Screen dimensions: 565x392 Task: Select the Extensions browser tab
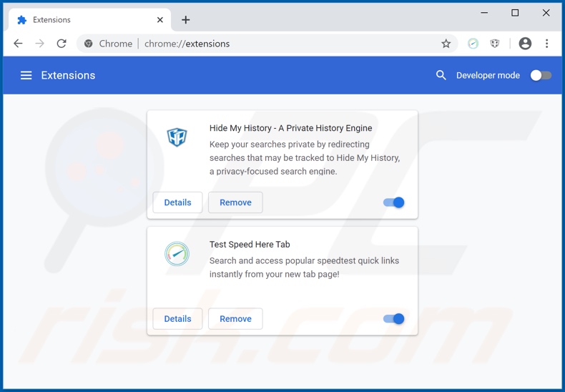pyautogui.click(x=89, y=20)
